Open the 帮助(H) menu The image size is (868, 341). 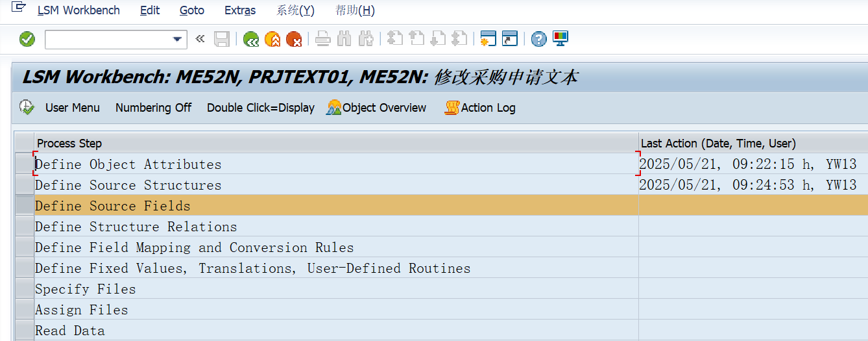[355, 10]
